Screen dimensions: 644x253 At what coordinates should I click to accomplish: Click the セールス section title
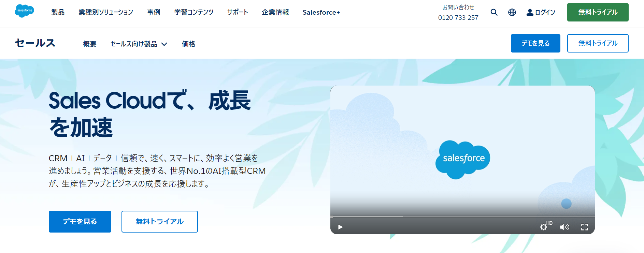[x=35, y=43]
